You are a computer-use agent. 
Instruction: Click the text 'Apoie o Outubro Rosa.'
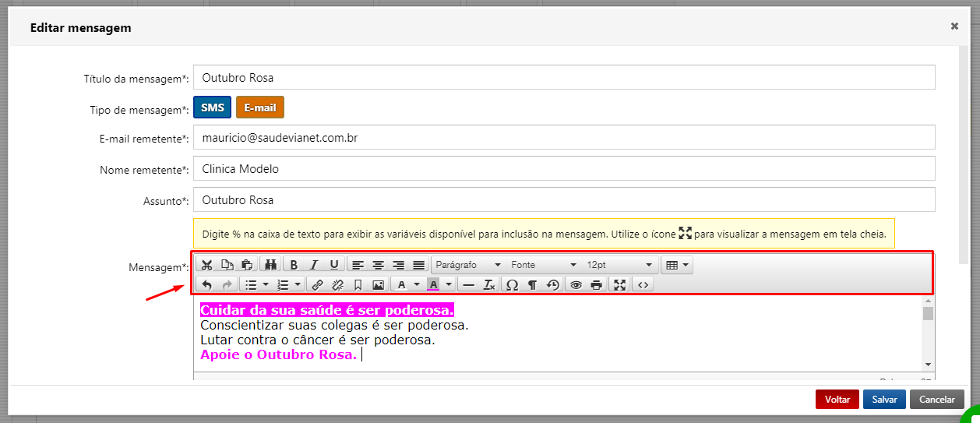(278, 355)
